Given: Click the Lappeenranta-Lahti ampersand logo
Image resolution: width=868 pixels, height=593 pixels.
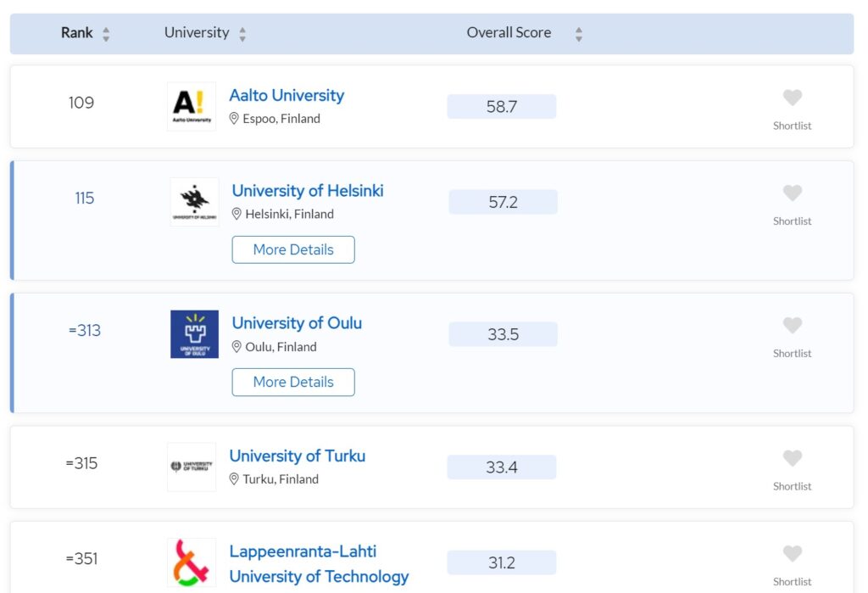Looking at the screenshot, I should (192, 562).
